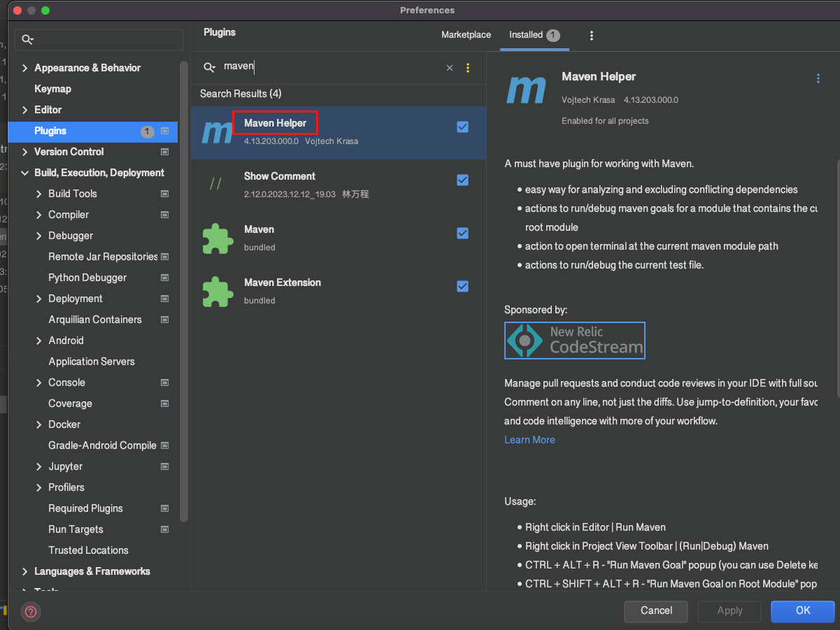Click the Maven Helper plugin icon in list
Screen dimensions: 840x630
(x=217, y=132)
